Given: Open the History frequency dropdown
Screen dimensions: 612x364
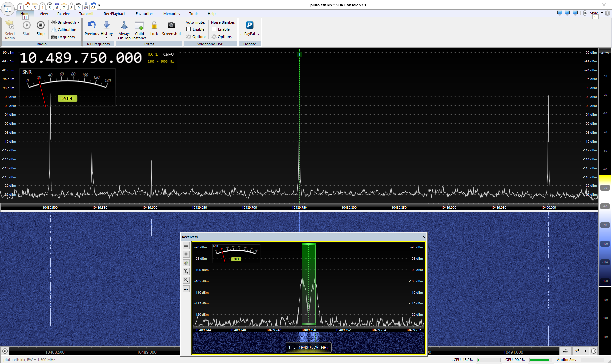Looking at the screenshot, I should point(107,37).
